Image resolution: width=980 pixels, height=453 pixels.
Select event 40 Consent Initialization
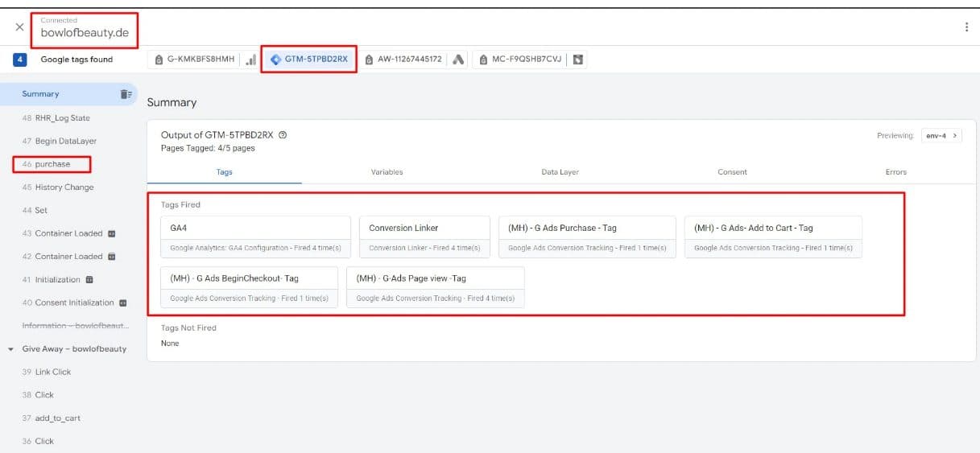click(68, 303)
